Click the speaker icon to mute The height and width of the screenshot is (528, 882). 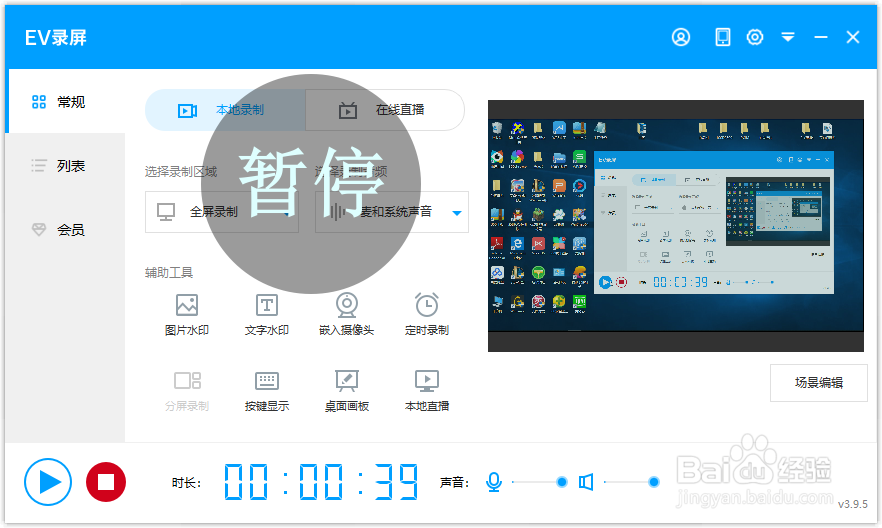[586, 482]
